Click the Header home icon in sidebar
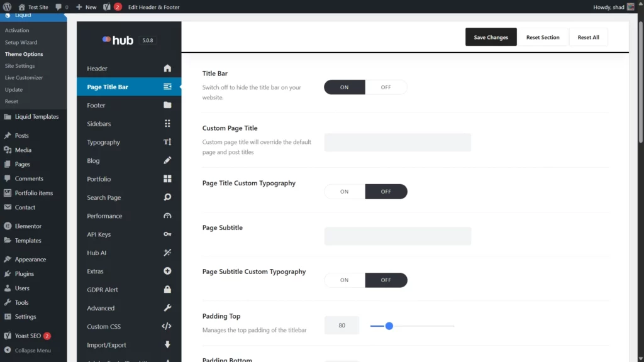Viewport: 644px width, 362px height. [x=167, y=69]
